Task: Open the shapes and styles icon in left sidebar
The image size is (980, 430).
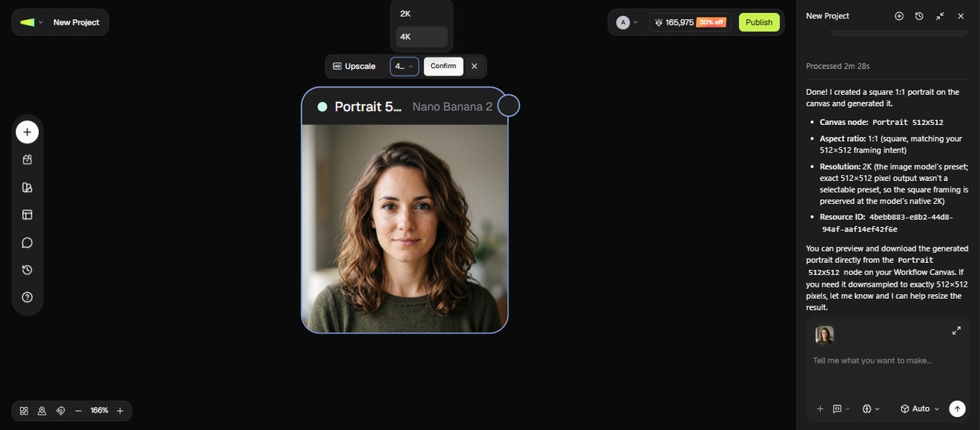Action: pos(27,188)
